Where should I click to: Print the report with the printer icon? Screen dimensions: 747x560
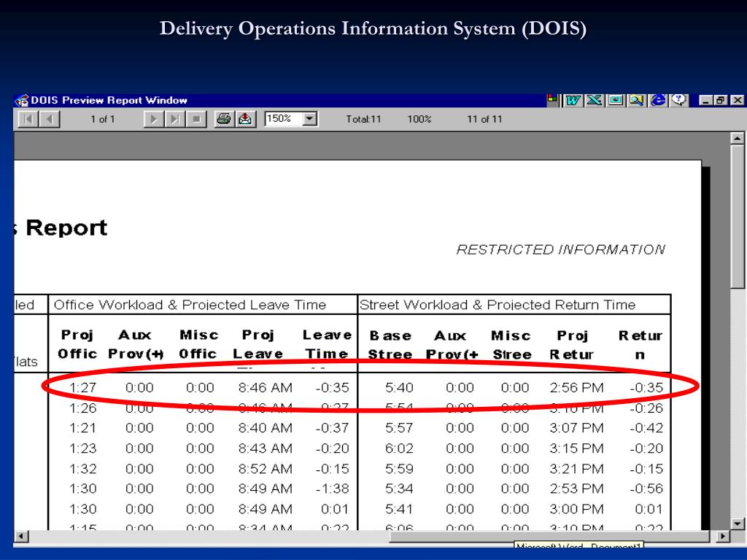click(x=224, y=119)
